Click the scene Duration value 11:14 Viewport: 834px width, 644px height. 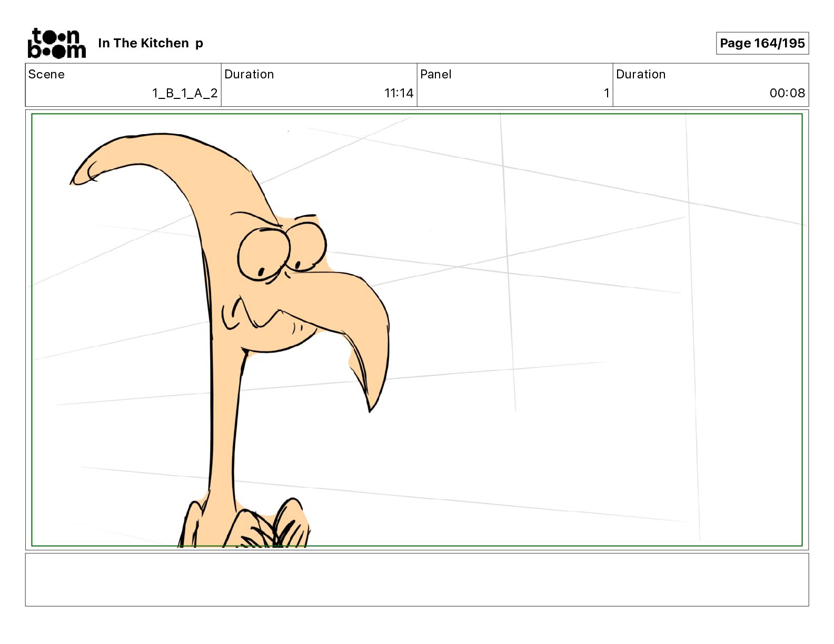tap(399, 93)
